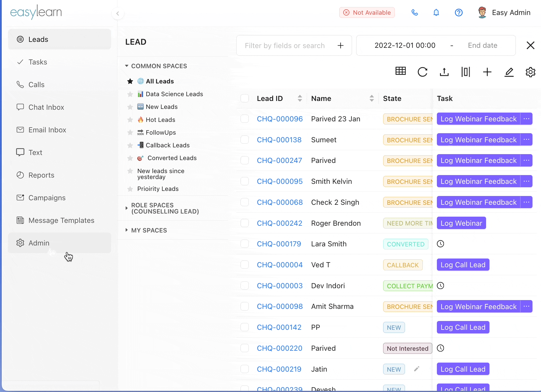541x392 pixels.
Task: Select the checkbox for Lara Smith row
Action: [x=244, y=244]
